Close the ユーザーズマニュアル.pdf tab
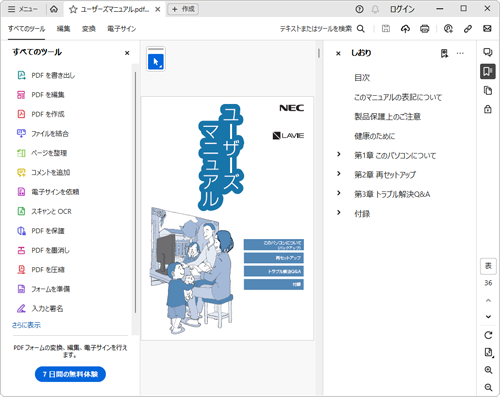Viewport: 500px width, 397px height. pyautogui.click(x=157, y=9)
